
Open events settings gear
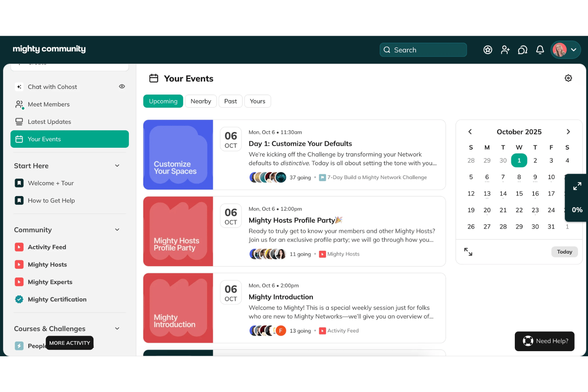pos(569,78)
